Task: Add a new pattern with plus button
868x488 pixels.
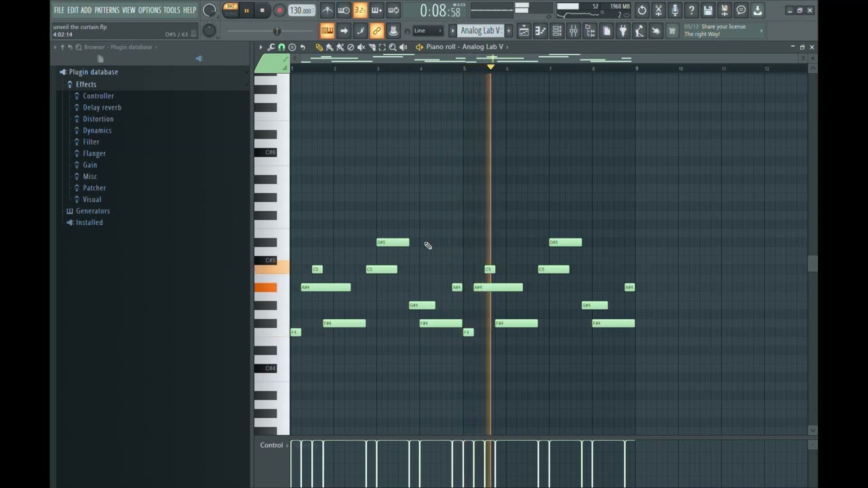Action: click(509, 30)
